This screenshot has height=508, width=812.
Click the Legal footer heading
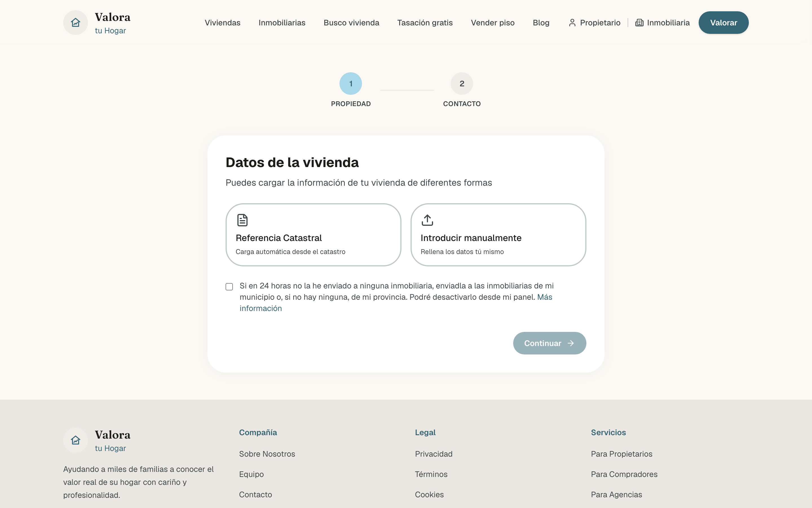[425, 432]
